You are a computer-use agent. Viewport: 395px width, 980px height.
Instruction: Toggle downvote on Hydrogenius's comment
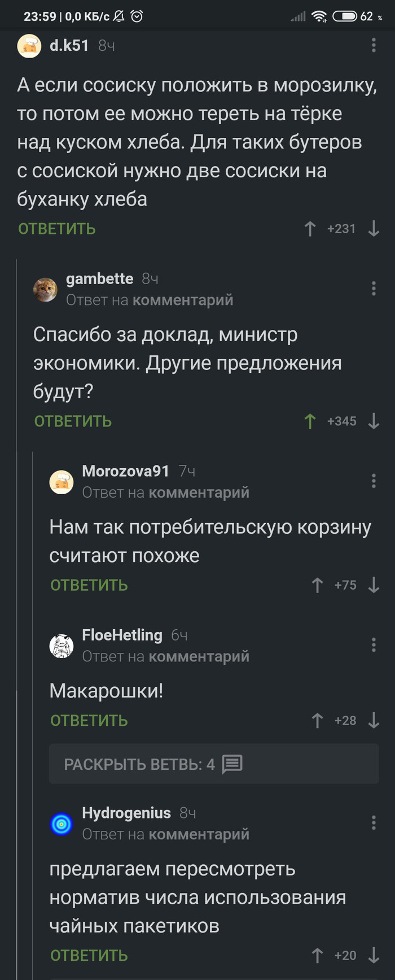tap(374, 955)
